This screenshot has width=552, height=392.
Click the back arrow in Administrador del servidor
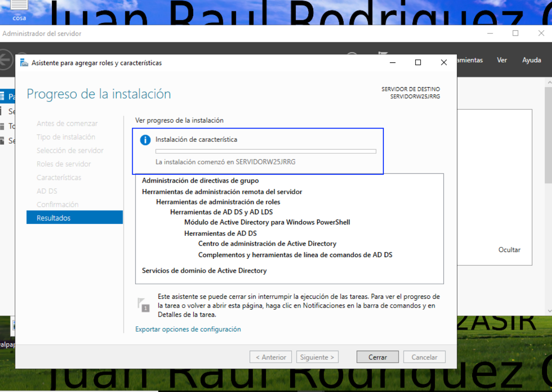(x=5, y=60)
